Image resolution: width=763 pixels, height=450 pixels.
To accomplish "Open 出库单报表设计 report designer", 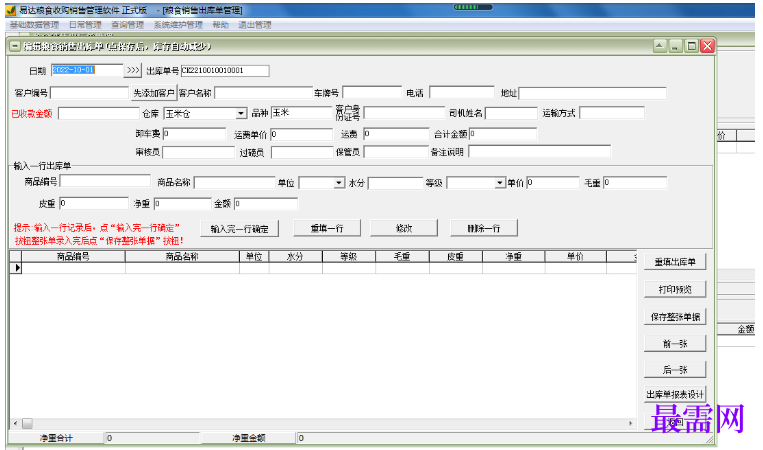I will click(675, 394).
